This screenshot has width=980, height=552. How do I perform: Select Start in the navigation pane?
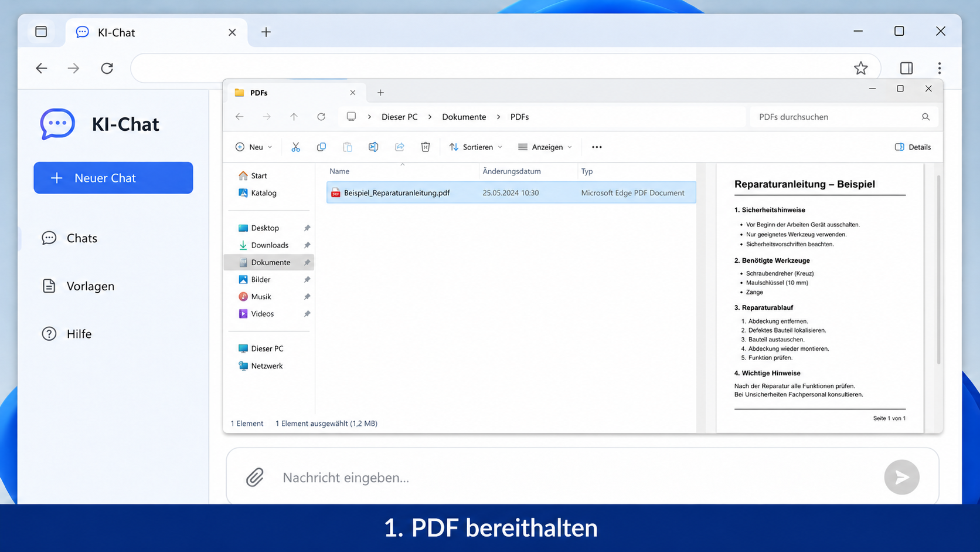tap(253, 176)
